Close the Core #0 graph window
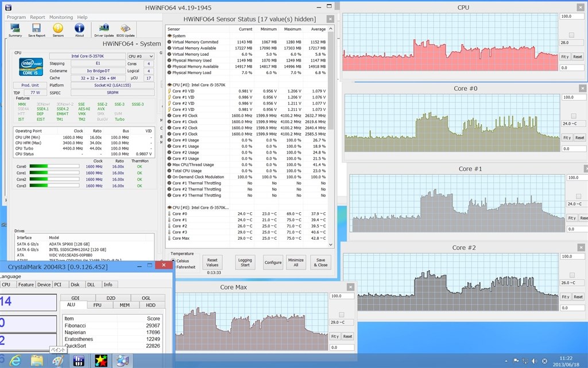The image size is (588, 368). tap(582, 89)
